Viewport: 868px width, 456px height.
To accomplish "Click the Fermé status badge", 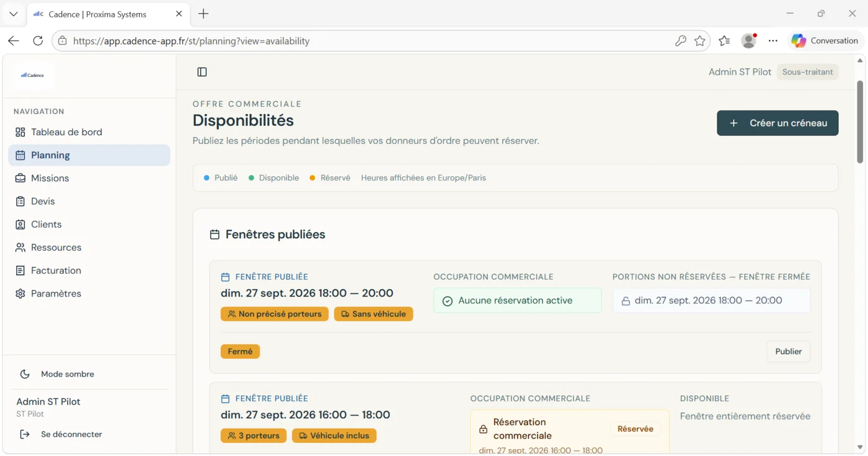I will point(240,351).
